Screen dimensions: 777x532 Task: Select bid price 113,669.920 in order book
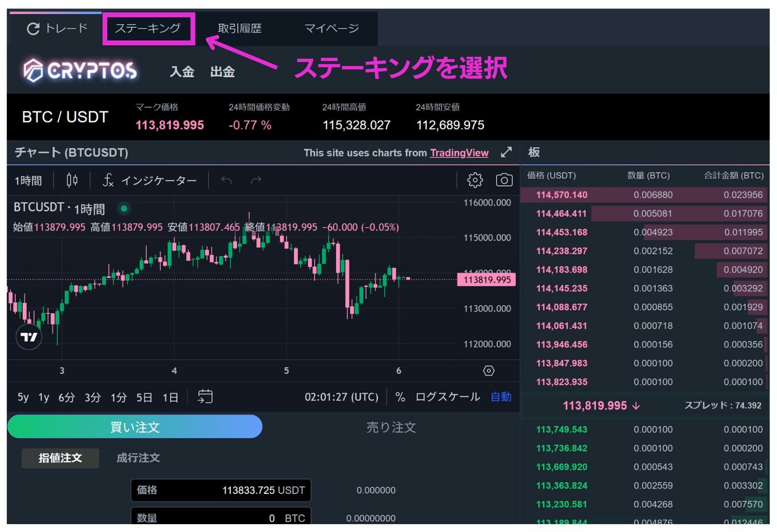562,467
